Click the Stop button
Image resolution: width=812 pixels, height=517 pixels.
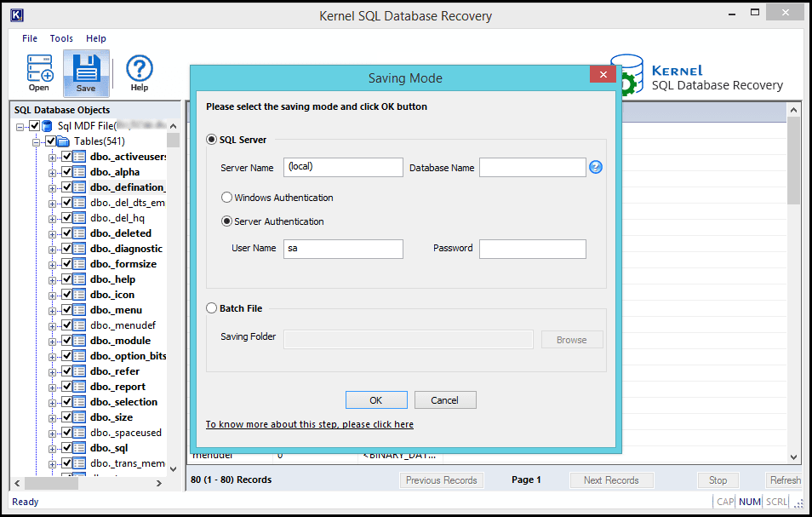[x=718, y=480]
